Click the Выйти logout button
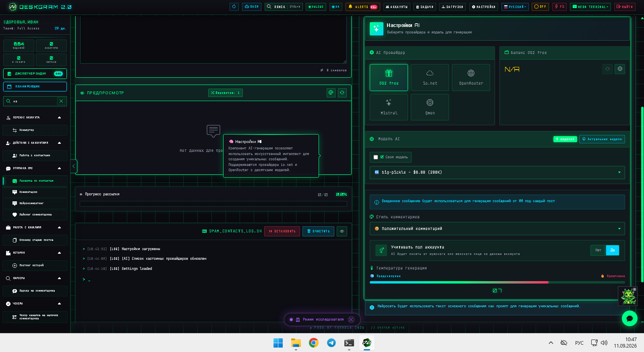Viewport: 644px width, 352px height. point(625,7)
